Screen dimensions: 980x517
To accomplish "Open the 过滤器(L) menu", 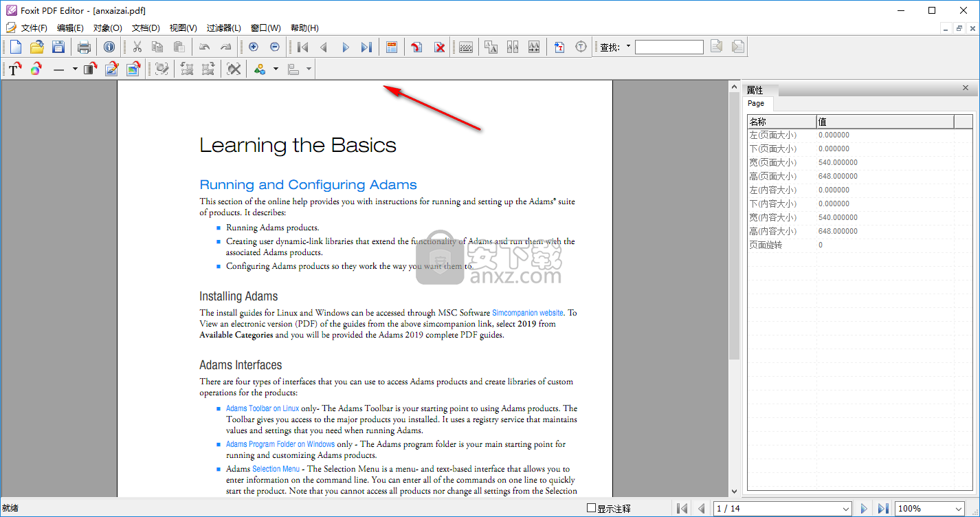I will [224, 28].
